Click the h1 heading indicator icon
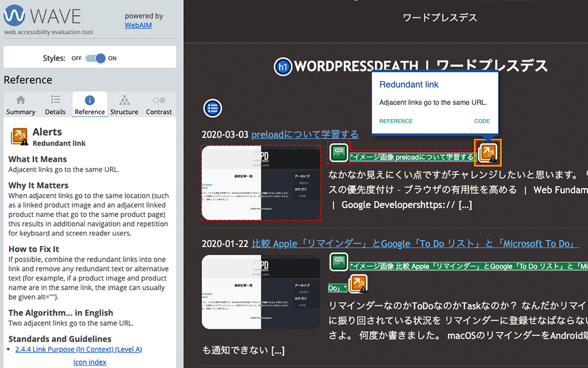This screenshot has height=368, width=588. click(x=283, y=67)
